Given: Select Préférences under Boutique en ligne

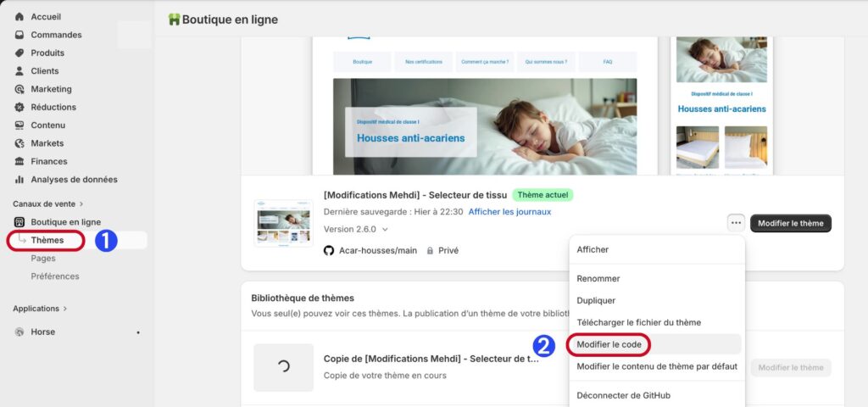Looking at the screenshot, I should (55, 276).
